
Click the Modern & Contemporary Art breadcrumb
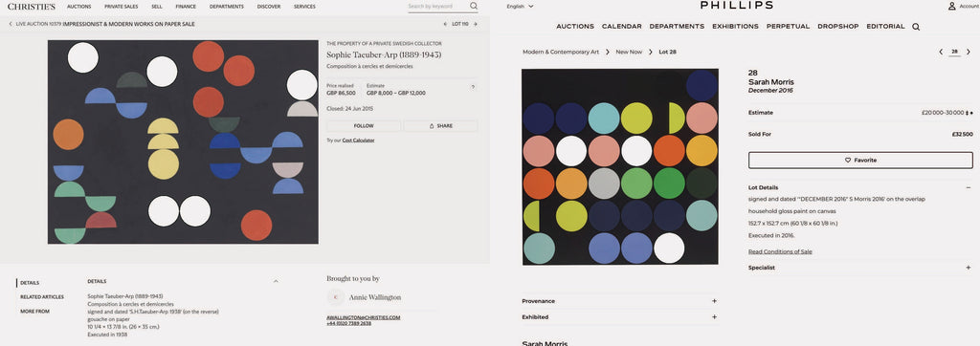tap(561, 52)
